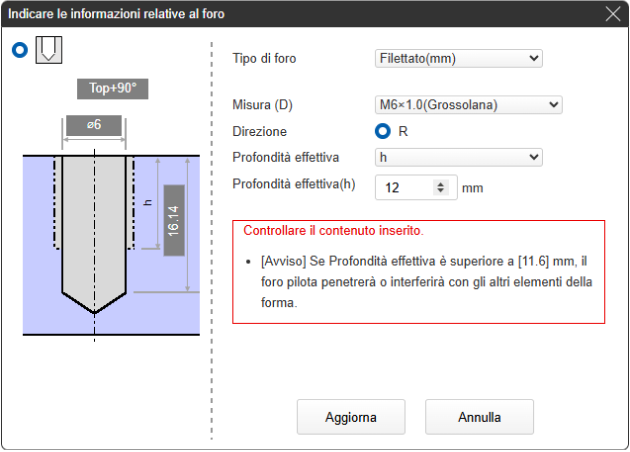Viewport: 630px width, 452px height.
Task: Click the ø6 diameter dimension label
Action: point(93,126)
